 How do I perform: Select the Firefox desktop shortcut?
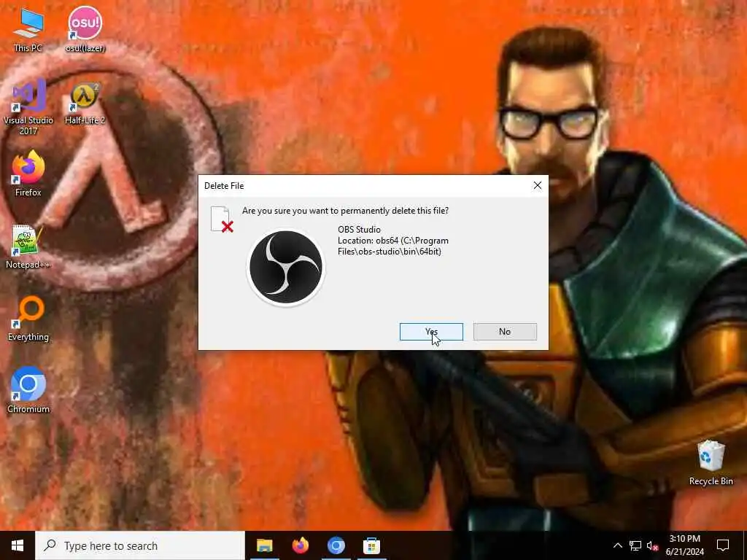coord(28,174)
